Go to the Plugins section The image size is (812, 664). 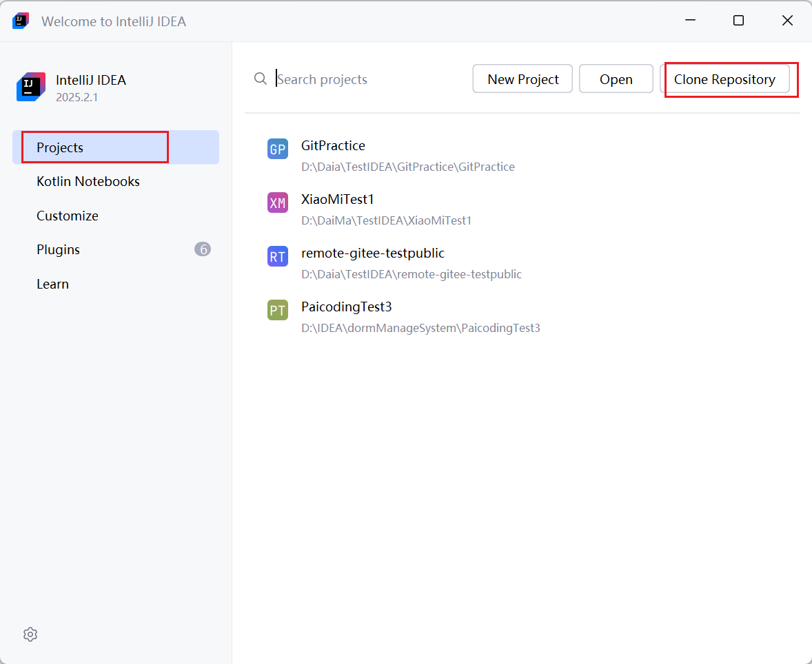tap(116, 249)
